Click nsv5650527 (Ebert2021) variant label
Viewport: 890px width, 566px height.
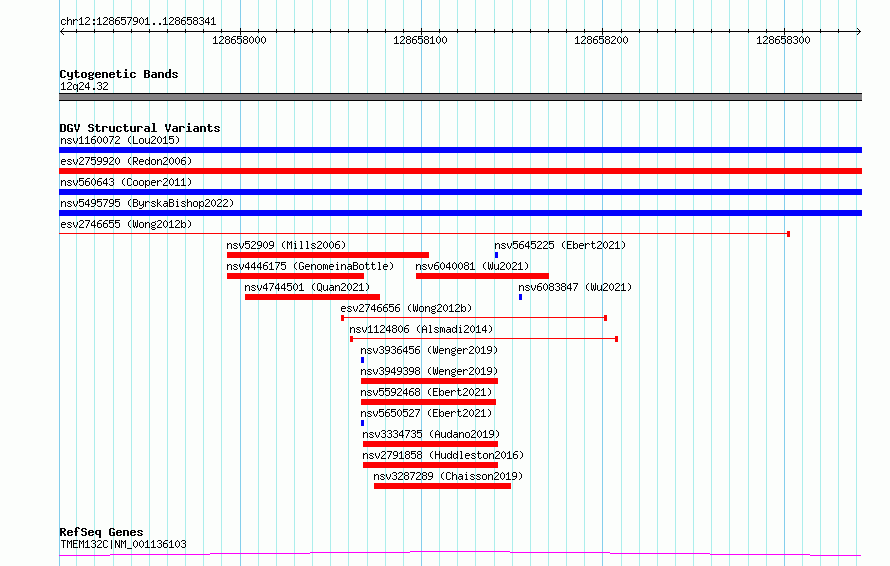(426, 413)
